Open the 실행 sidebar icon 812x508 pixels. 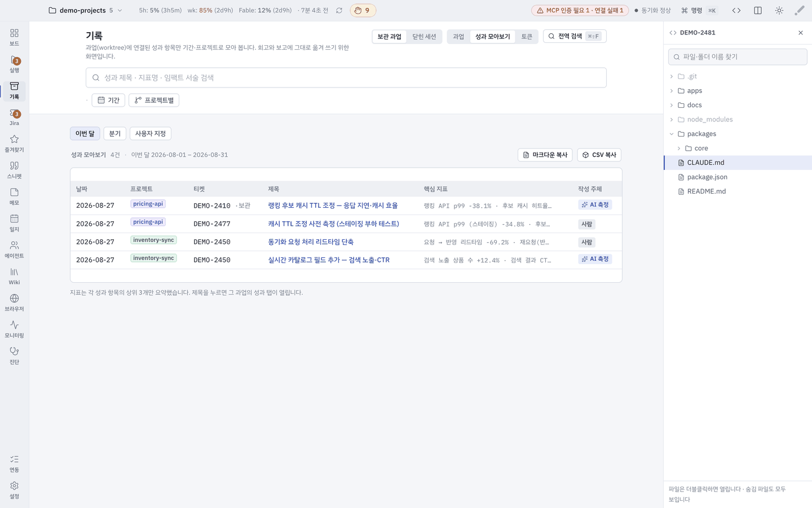pos(14,64)
